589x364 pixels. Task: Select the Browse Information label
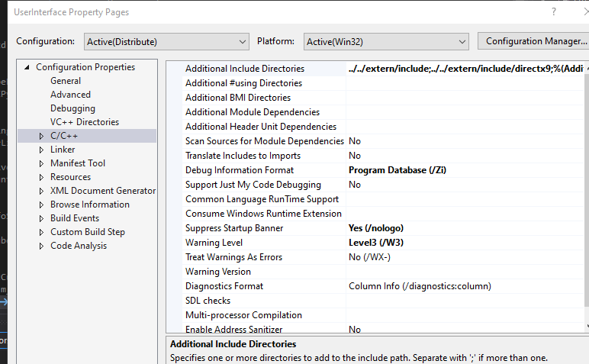click(x=90, y=205)
